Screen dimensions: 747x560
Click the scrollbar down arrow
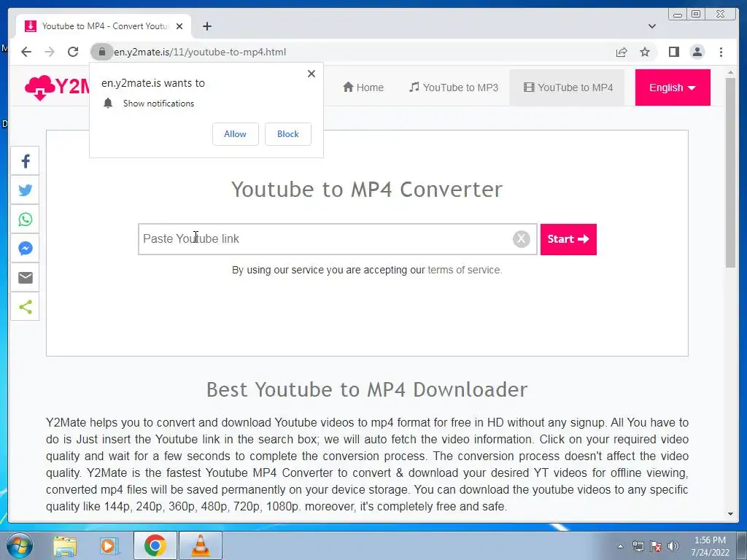[x=730, y=514]
